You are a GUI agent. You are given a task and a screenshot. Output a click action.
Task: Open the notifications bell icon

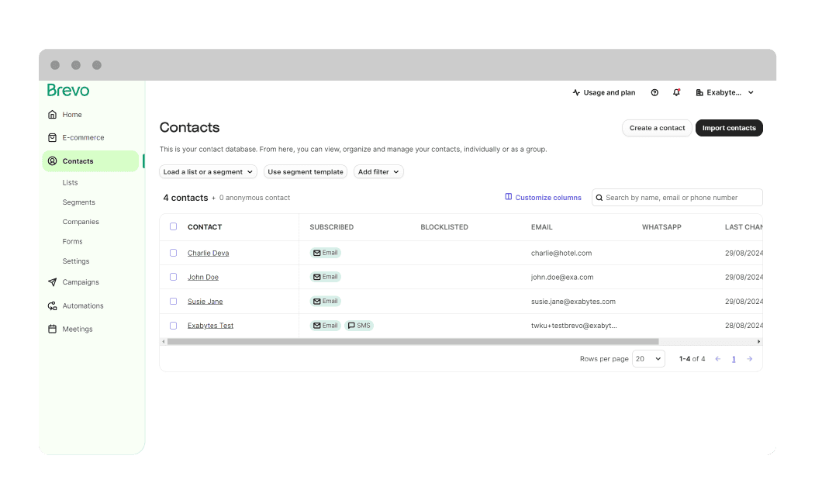[x=676, y=92]
